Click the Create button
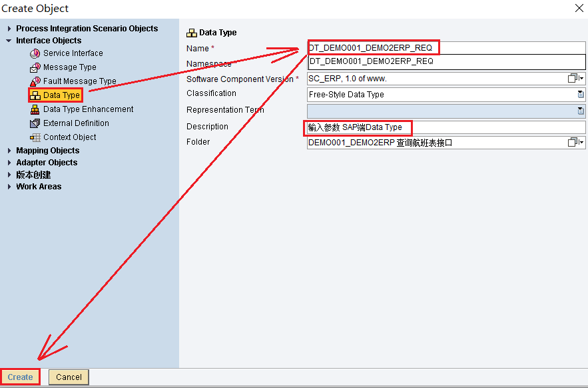 [20, 377]
